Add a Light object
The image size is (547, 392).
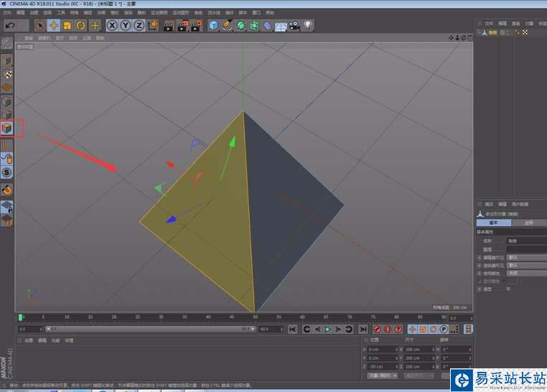308,25
